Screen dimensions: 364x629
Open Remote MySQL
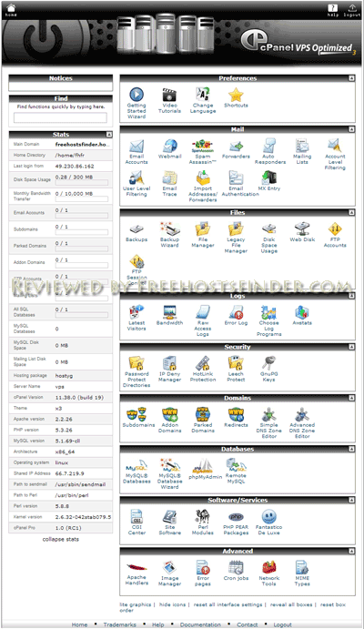[236, 471]
